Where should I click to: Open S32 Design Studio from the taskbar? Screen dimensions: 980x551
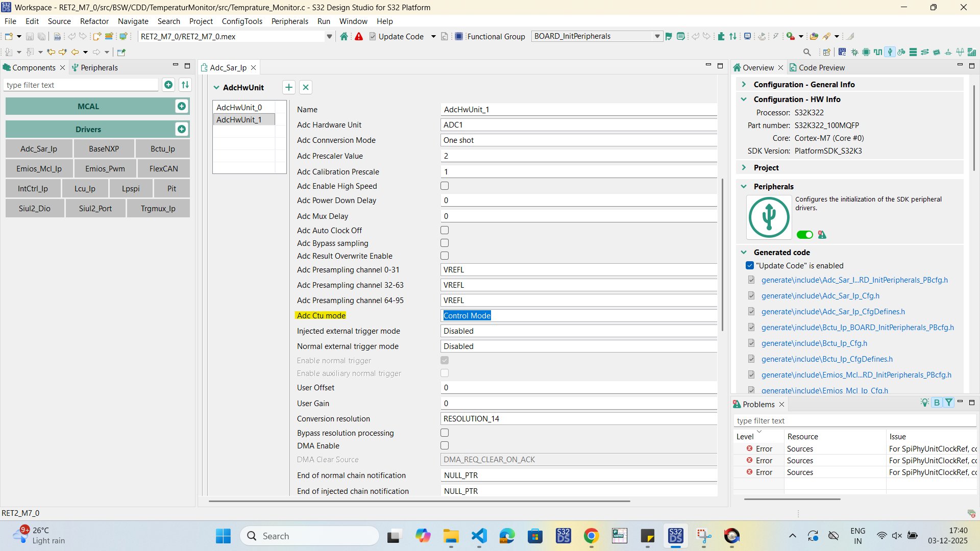pyautogui.click(x=675, y=536)
